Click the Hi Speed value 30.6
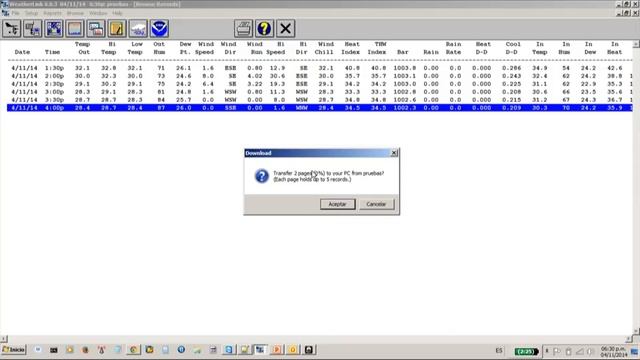 click(278, 76)
